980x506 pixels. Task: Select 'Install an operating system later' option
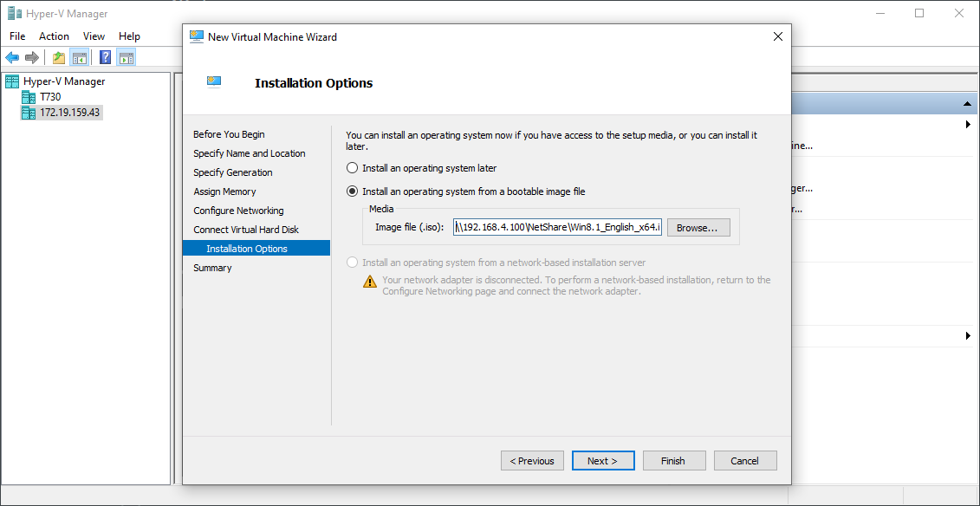[353, 168]
